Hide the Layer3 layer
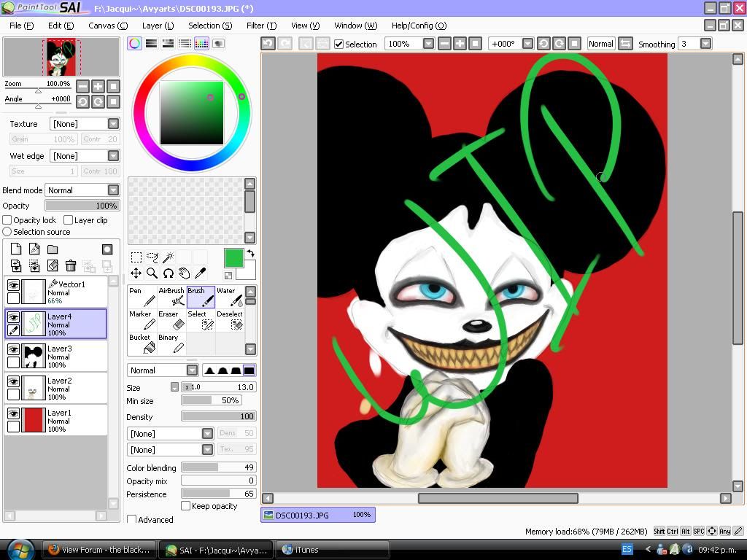This screenshot has height=560, width=747. [13, 349]
